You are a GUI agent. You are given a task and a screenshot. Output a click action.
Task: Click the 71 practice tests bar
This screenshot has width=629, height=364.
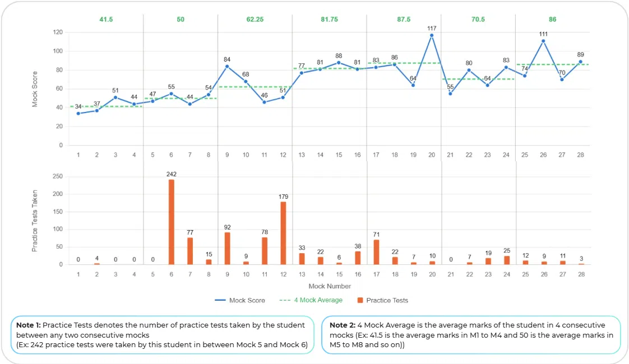(x=376, y=252)
